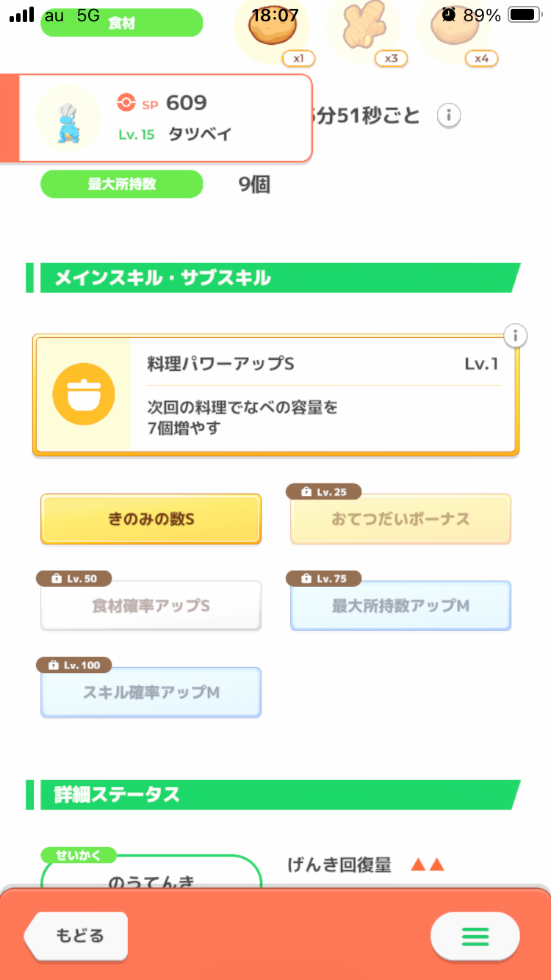
Task: Tap locked スキル確率アップM sub skill
Action: [151, 693]
